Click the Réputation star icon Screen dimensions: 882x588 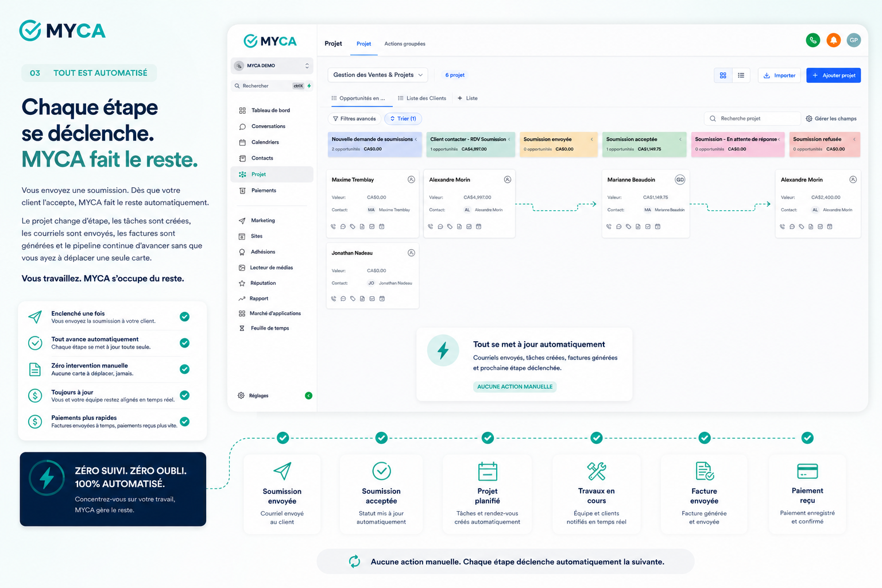[x=242, y=283]
